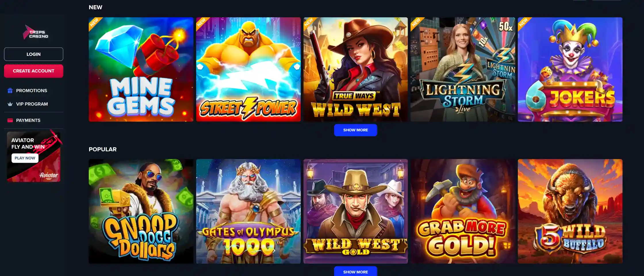Click the Promotions gift icon

point(10,91)
